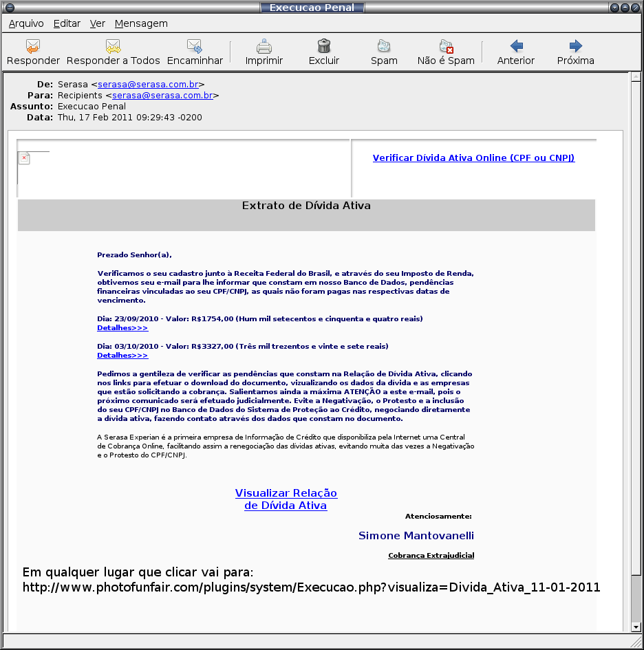The width and height of the screenshot is (644, 650).
Task: Mark message as Spam
Action: point(384,46)
